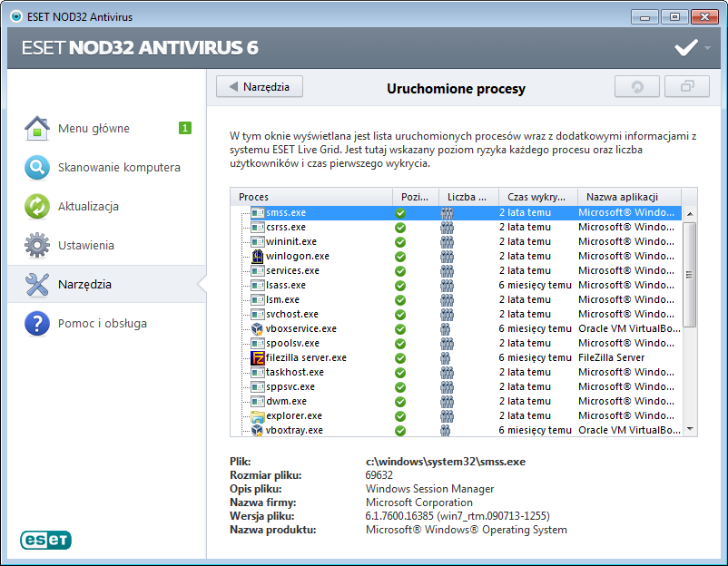Click the process list scroll down arrow
The image size is (728, 566).
click(690, 429)
